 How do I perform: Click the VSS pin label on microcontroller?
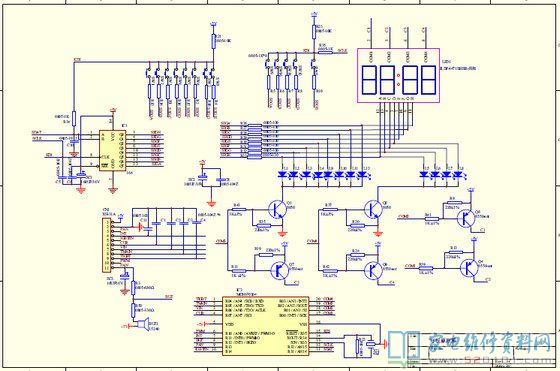tap(303, 325)
